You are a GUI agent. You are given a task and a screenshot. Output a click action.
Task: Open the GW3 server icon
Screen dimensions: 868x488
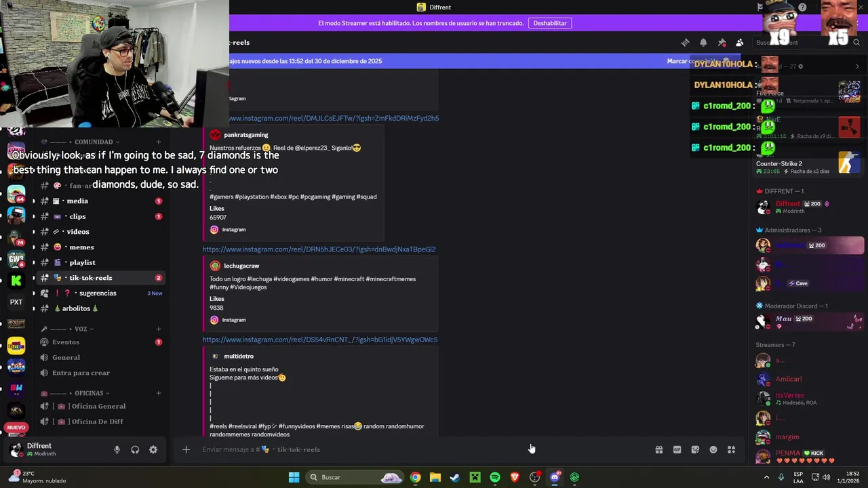tap(16, 258)
